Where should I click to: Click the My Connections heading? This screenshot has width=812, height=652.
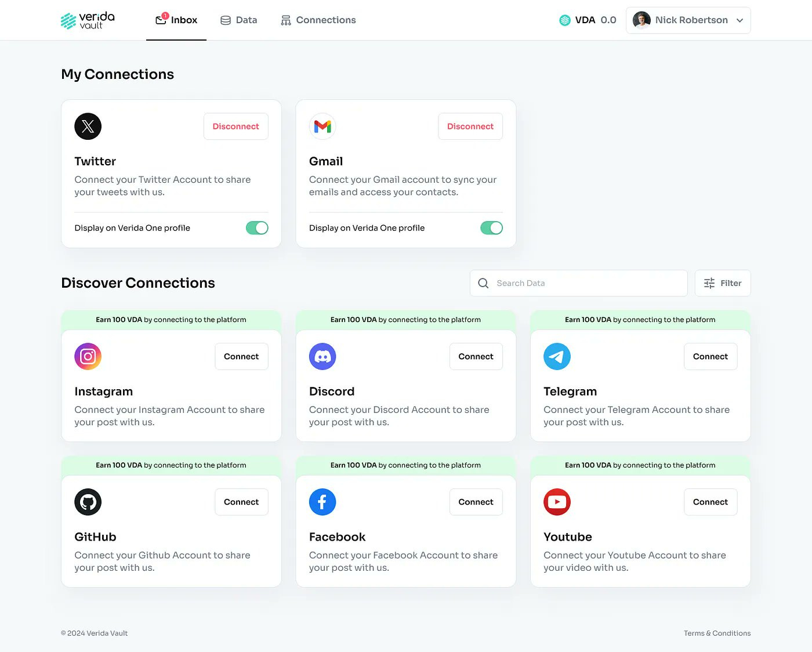coord(118,74)
